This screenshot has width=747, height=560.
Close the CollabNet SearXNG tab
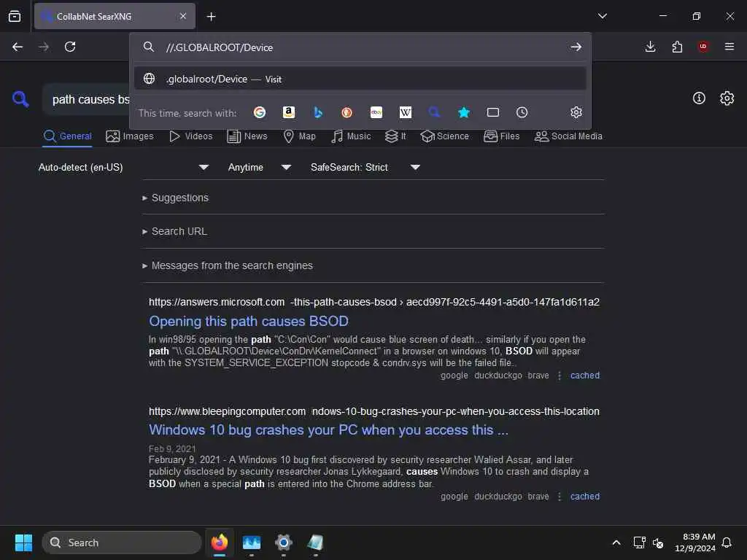(183, 16)
